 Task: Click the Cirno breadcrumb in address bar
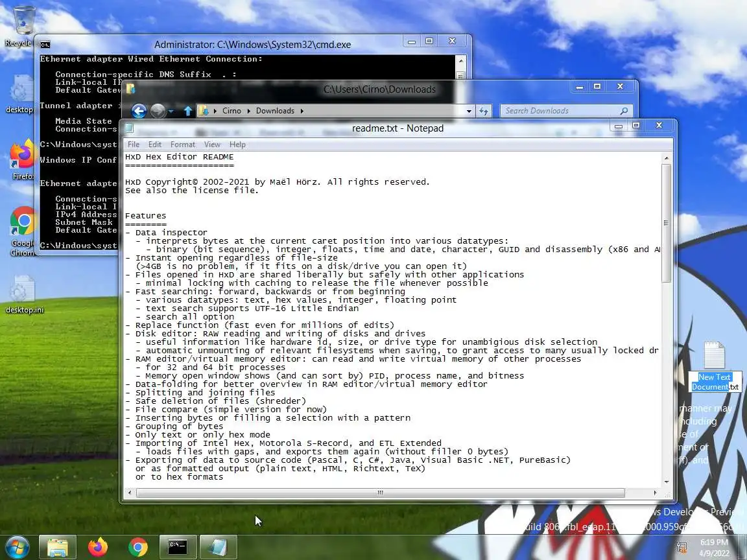[x=231, y=111]
